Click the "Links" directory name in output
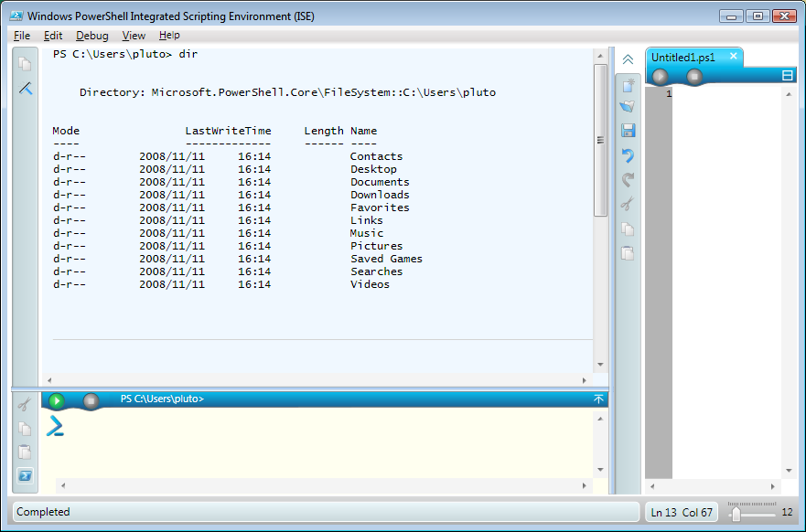The width and height of the screenshot is (806, 532). (x=367, y=221)
